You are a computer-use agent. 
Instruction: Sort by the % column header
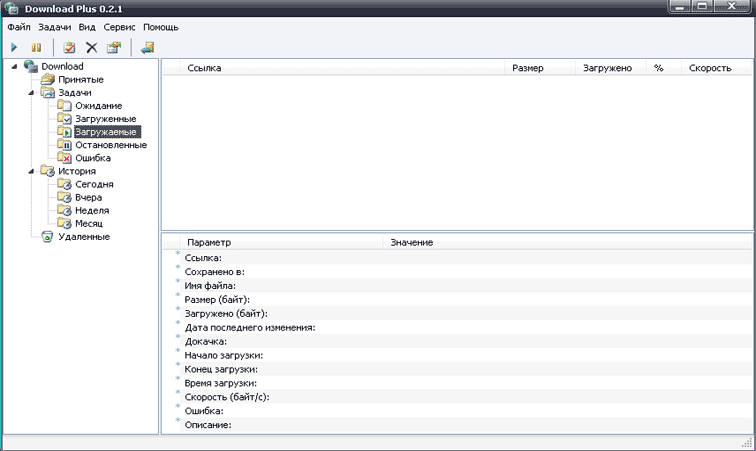click(663, 68)
